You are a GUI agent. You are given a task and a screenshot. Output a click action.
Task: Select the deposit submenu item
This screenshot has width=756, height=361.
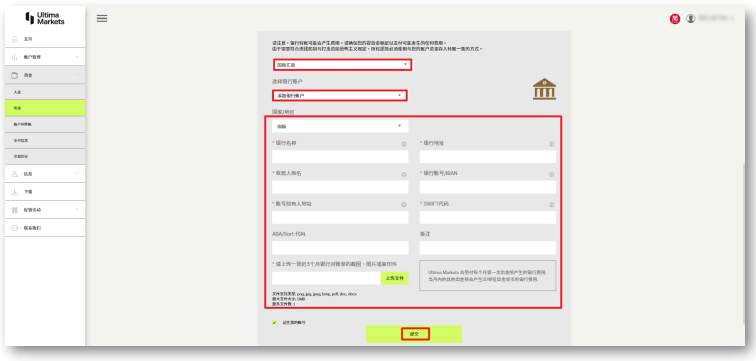pyautogui.click(x=45, y=92)
